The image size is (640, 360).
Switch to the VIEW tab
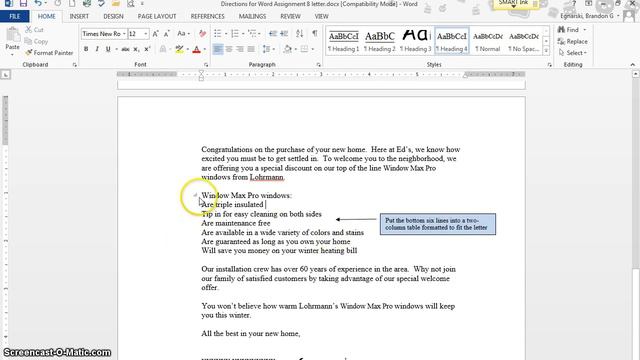(321, 16)
